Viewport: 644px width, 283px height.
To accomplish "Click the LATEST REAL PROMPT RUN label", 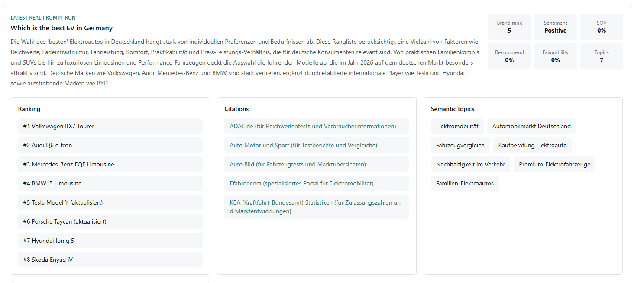I will pyautogui.click(x=43, y=18).
